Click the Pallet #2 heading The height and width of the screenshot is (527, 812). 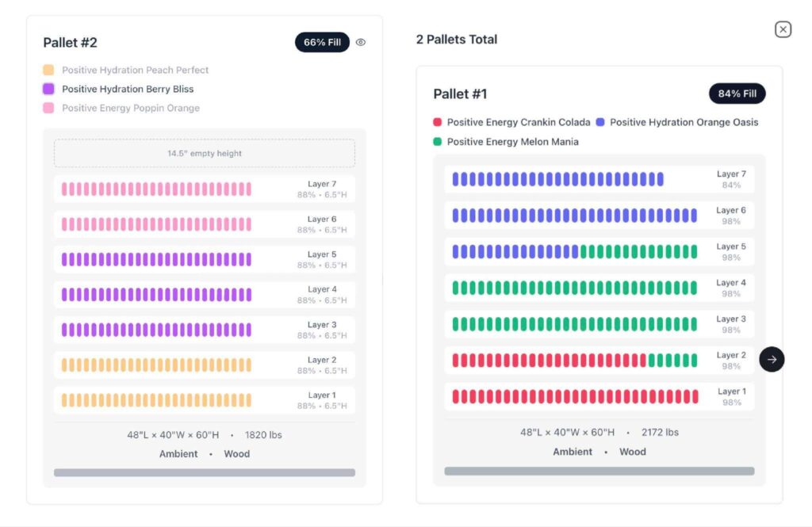pos(71,43)
